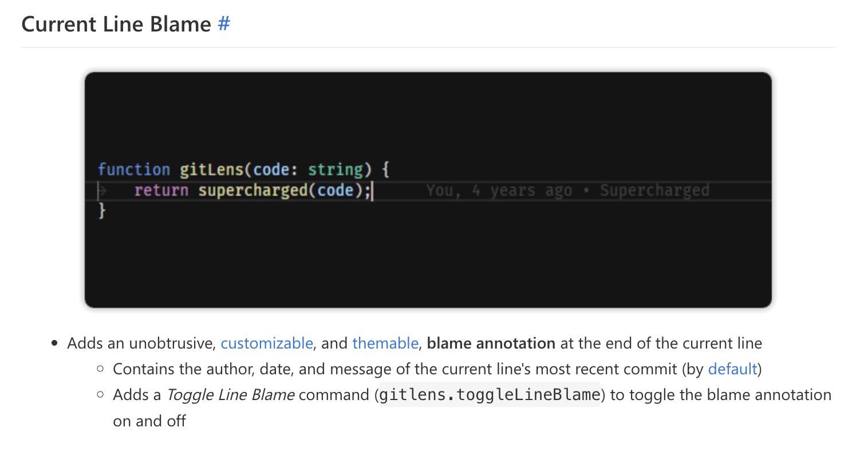
Task: Click the gutter arrow beside return line
Action: point(102,189)
